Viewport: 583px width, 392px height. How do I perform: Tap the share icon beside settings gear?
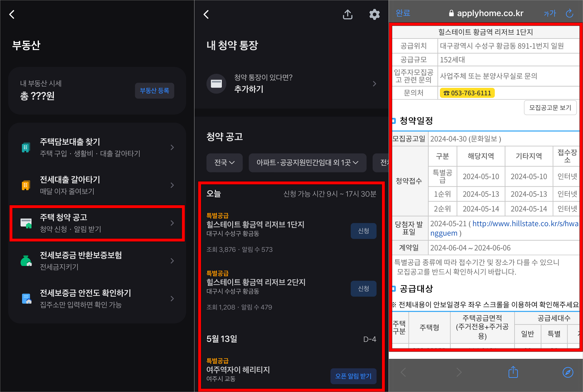pyautogui.click(x=348, y=15)
